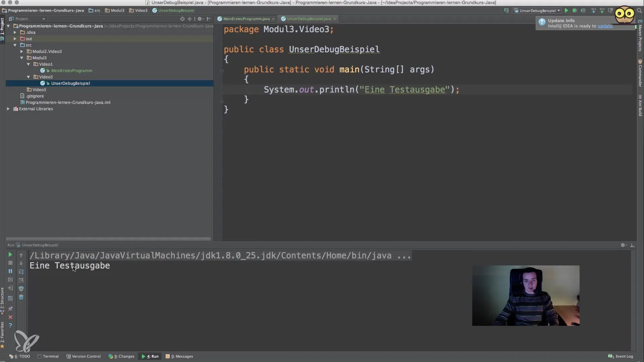Viewport: 644px width, 362px height.
Task: Collapse the src folder
Action: [15, 45]
